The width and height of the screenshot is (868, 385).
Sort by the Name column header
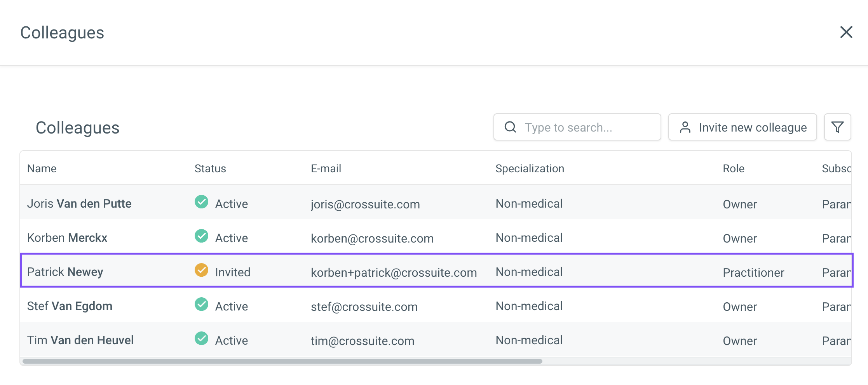[42, 168]
